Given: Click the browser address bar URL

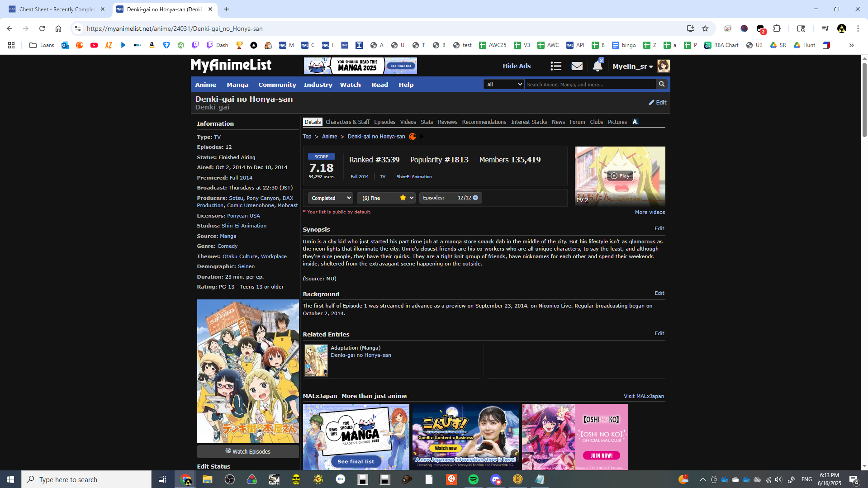Looking at the screenshot, I should tap(175, 28).
